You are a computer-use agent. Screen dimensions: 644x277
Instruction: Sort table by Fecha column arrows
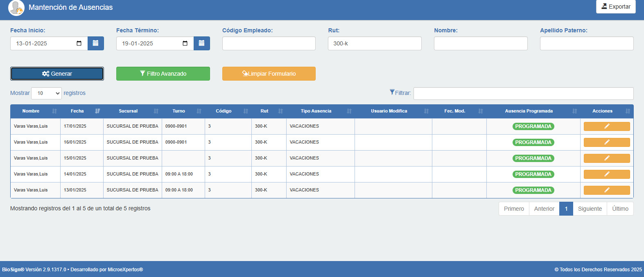click(x=97, y=111)
